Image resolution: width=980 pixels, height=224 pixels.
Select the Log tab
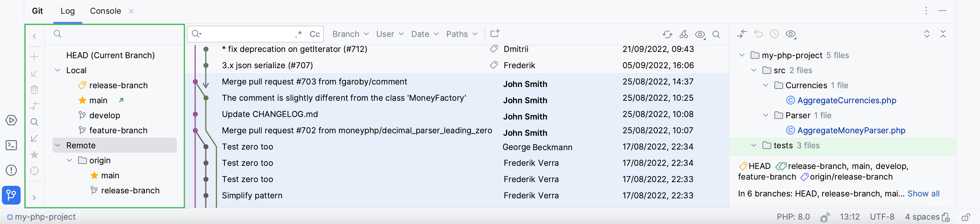point(68,11)
